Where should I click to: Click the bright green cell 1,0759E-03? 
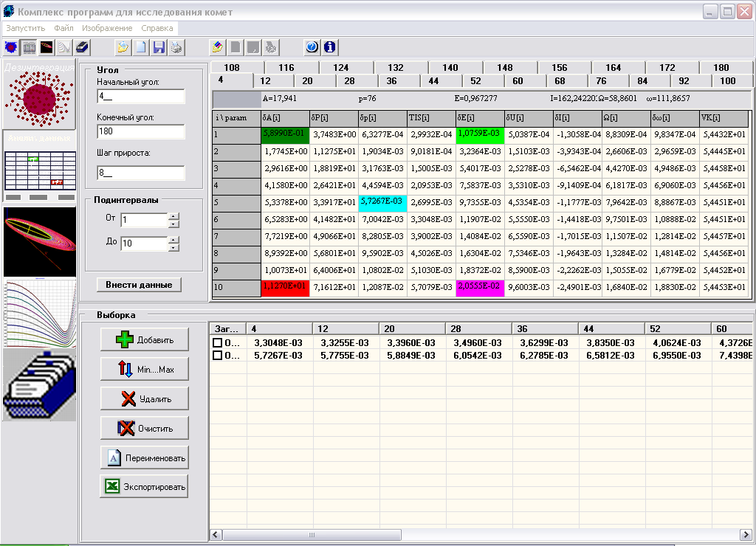pos(480,134)
